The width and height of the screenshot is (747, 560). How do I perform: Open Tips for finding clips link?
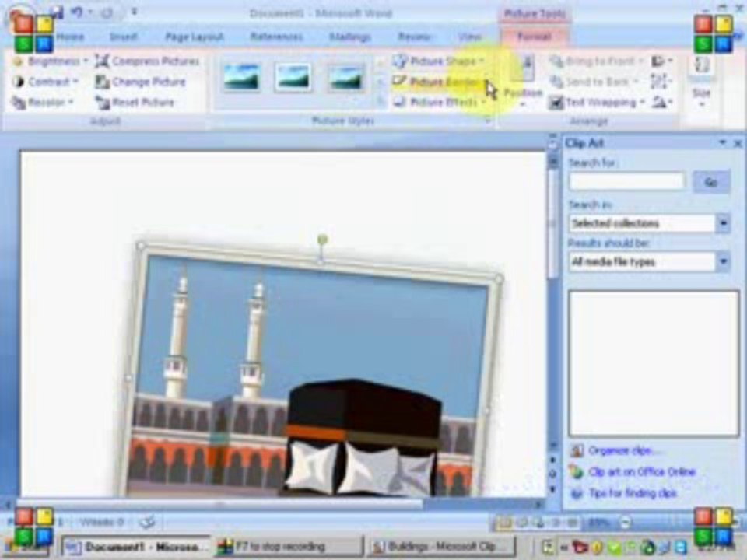coord(633,493)
